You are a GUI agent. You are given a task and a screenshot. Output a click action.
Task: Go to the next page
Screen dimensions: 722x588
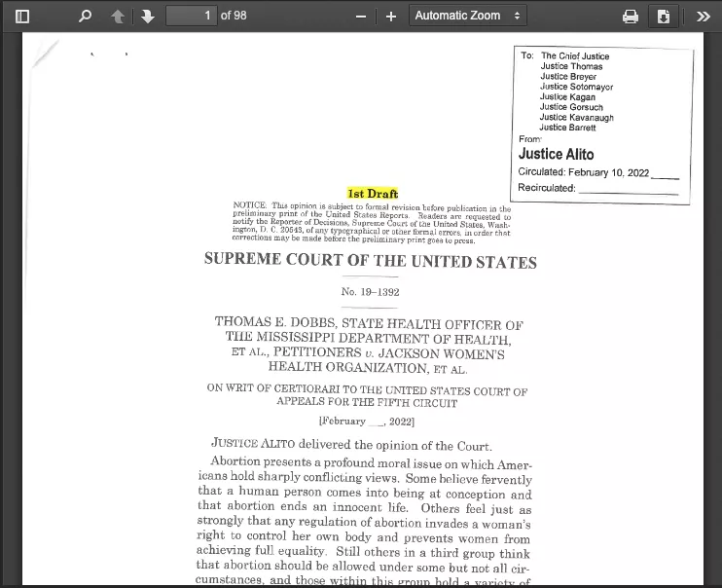147,16
